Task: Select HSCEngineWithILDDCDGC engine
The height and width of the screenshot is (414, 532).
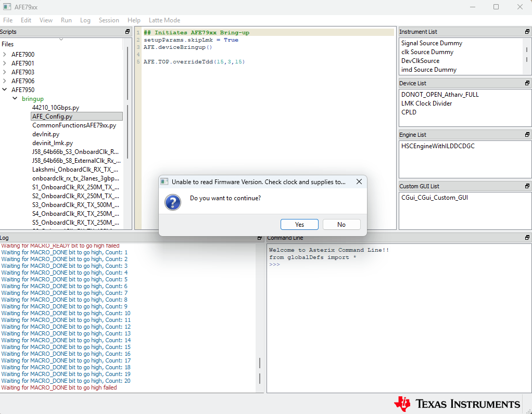Action: click(x=438, y=146)
